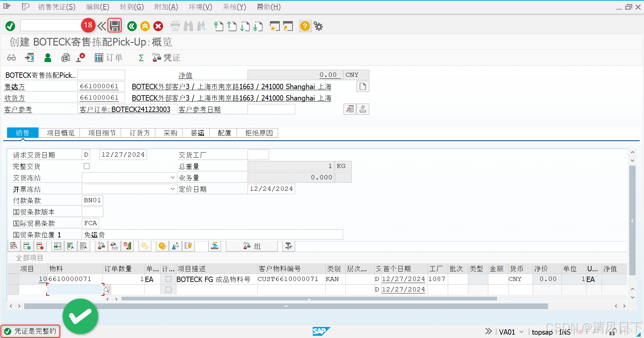Click the yellow Exit up-arrow icon
Screen dimensions: 644x338
[x=145, y=26]
